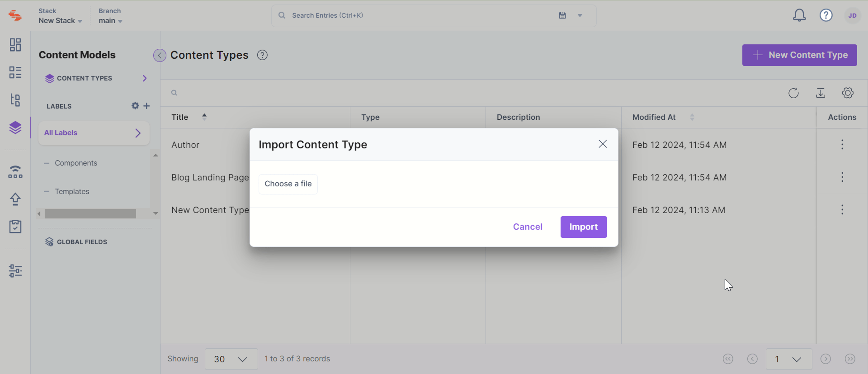The width and height of the screenshot is (868, 374).
Task: Open the Releases upload-arrow icon in sidebar
Action: pyautogui.click(x=15, y=199)
